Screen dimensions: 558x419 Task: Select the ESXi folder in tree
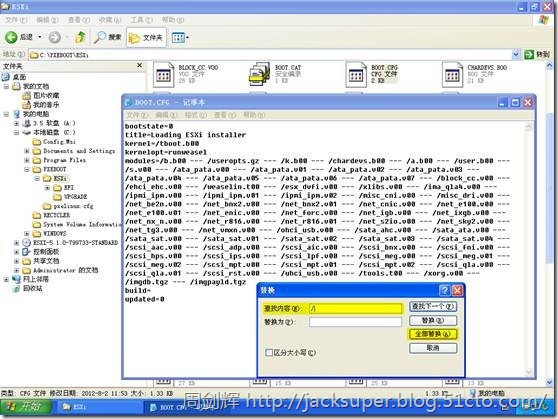[55, 178]
